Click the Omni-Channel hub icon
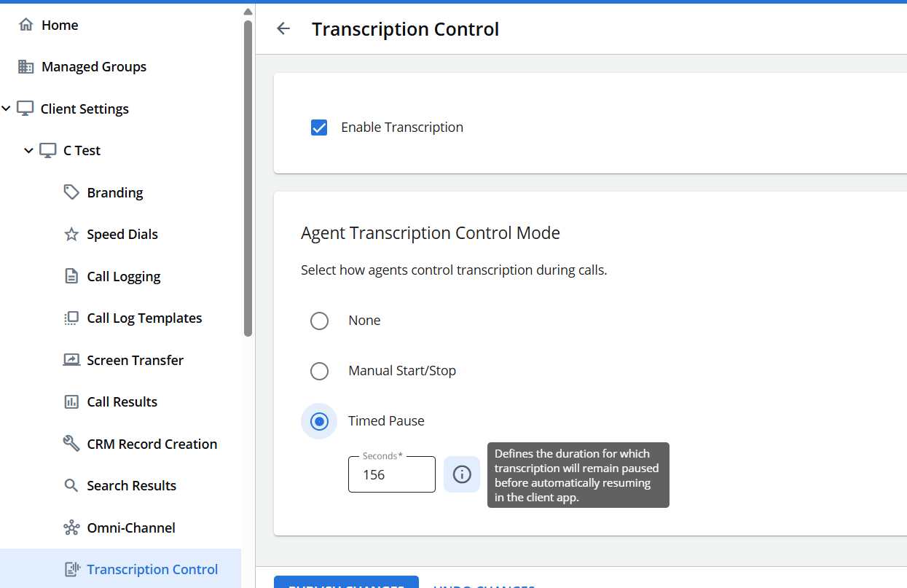 (x=71, y=528)
